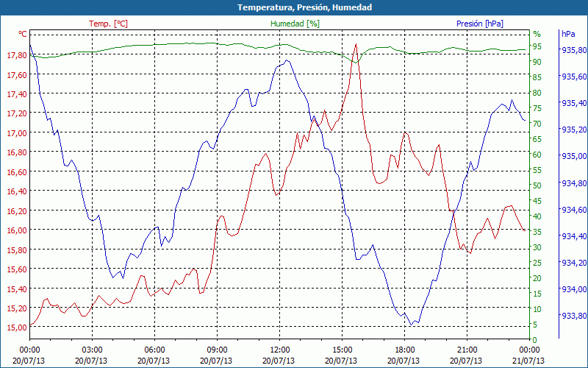Click humidity axis value 75
Image resolution: width=588 pixels, height=368 pixels.
click(x=537, y=108)
